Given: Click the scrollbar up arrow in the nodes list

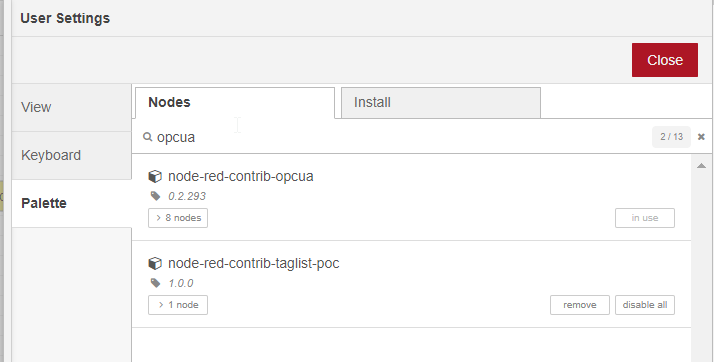Looking at the screenshot, I should click(701, 166).
